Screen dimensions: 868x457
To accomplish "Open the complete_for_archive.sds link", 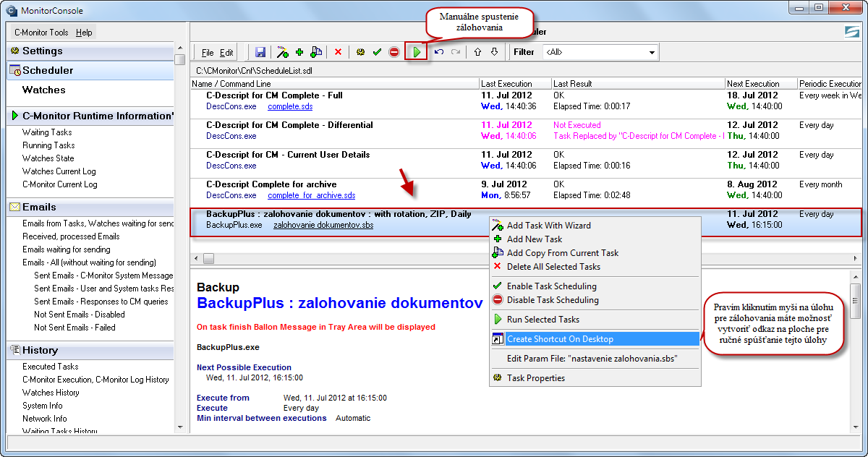I will point(311,195).
